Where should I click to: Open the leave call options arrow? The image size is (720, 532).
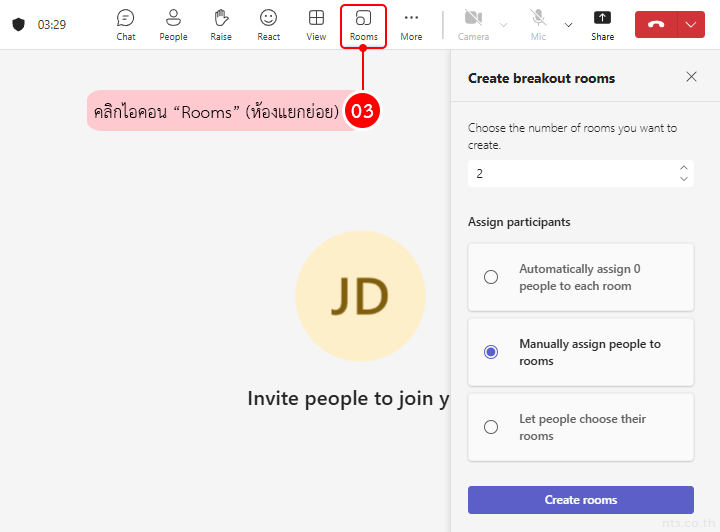(x=691, y=25)
